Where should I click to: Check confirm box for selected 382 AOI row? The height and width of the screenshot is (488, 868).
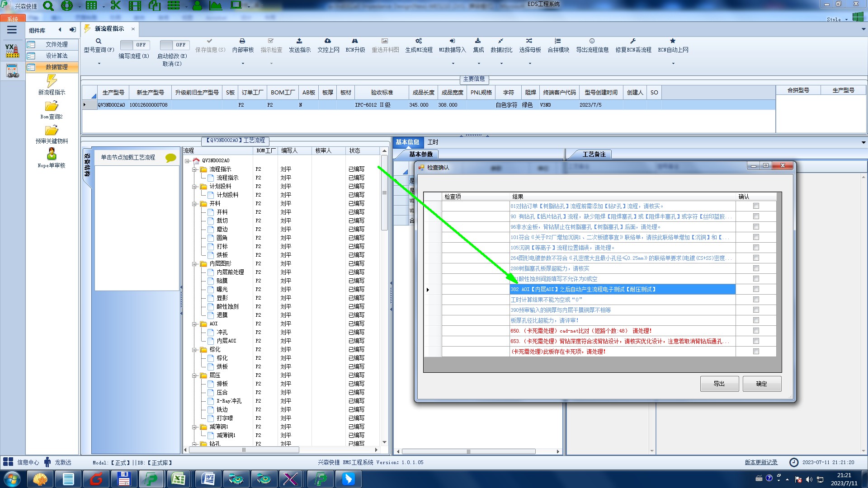[x=756, y=289]
